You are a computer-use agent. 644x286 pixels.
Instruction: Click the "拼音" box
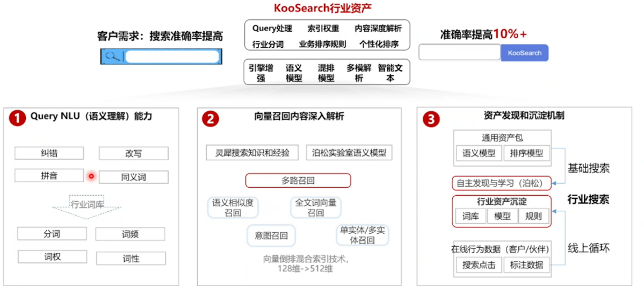[x=49, y=175]
